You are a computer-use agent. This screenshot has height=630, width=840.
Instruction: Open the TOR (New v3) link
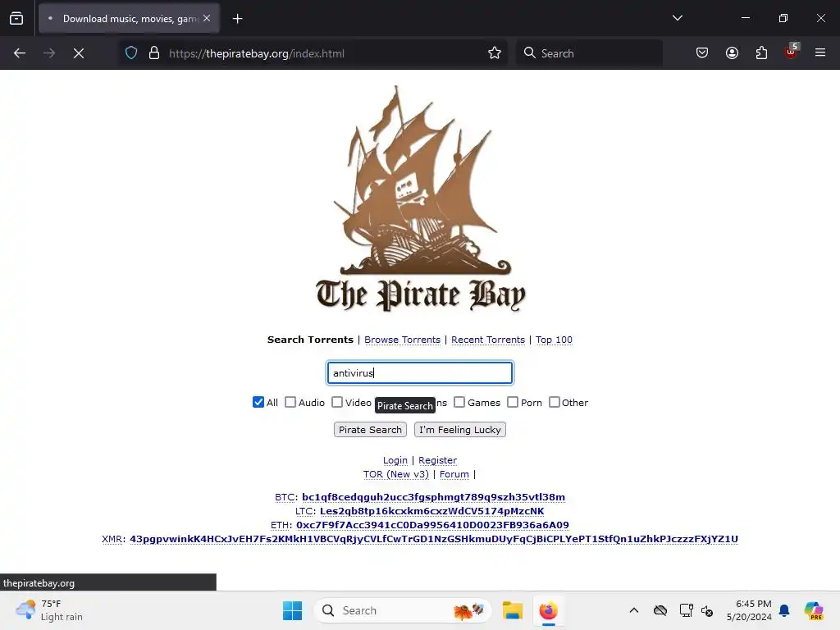[x=396, y=474]
